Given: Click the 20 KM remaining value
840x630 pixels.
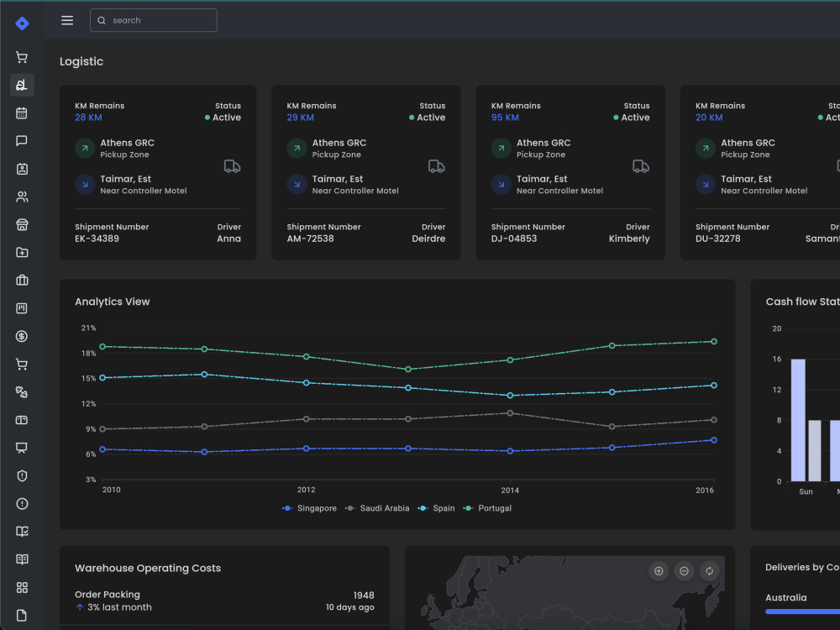Looking at the screenshot, I should click(x=709, y=118).
